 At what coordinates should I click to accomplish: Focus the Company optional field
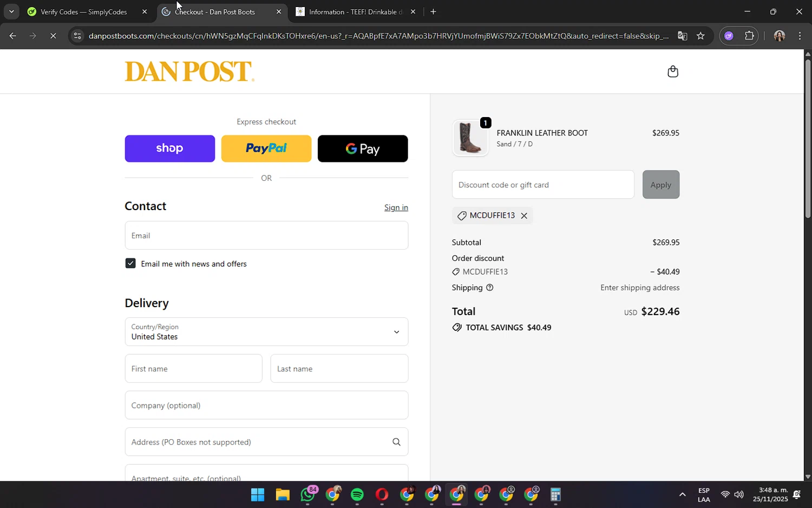tap(266, 405)
